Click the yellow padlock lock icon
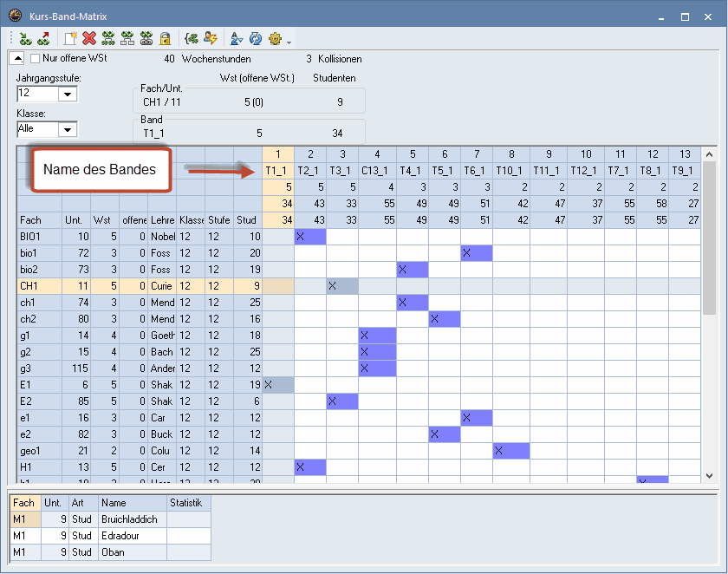 165,38
